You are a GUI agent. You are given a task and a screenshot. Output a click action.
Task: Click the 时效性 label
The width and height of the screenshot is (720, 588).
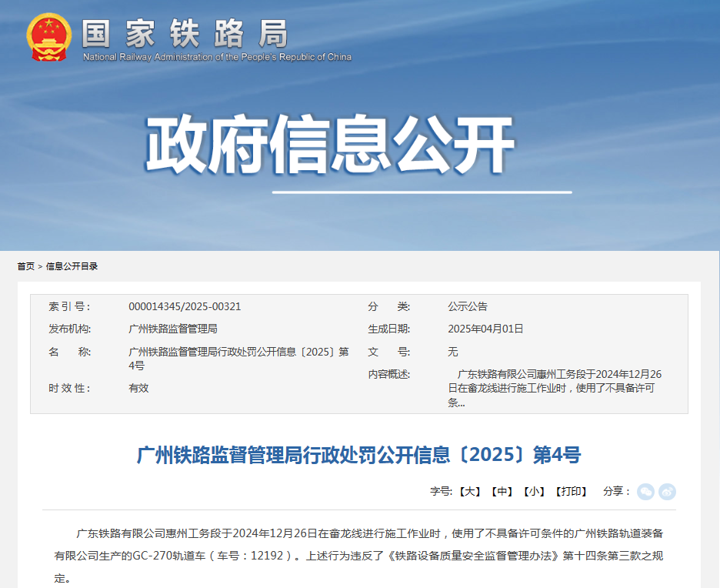pyautogui.click(x=69, y=388)
